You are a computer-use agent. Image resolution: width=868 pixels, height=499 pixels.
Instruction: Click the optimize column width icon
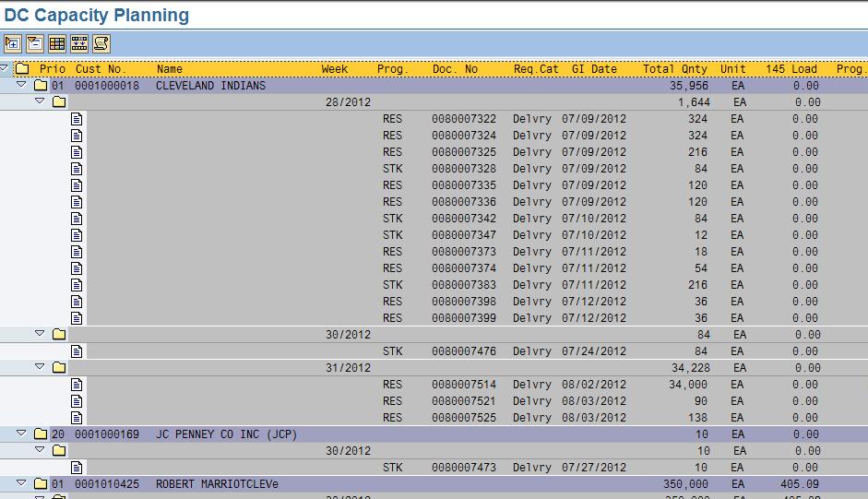coord(78,43)
